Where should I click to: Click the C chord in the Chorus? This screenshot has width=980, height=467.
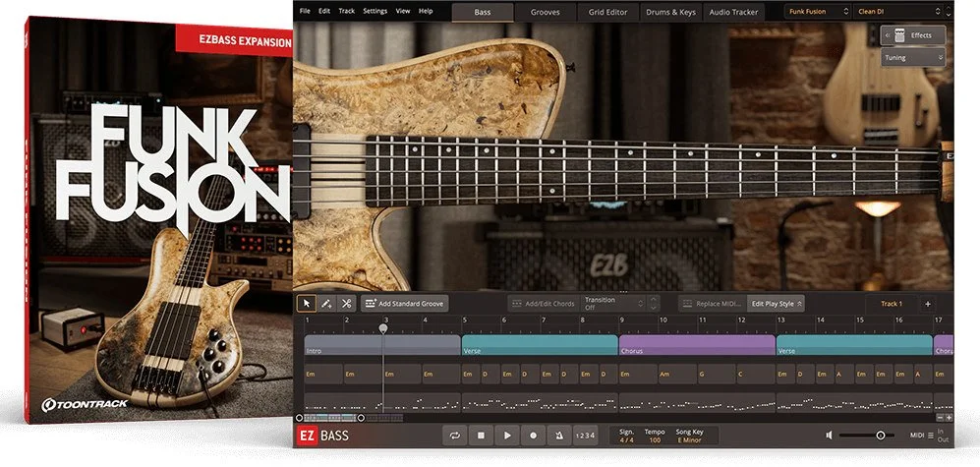pos(756,374)
